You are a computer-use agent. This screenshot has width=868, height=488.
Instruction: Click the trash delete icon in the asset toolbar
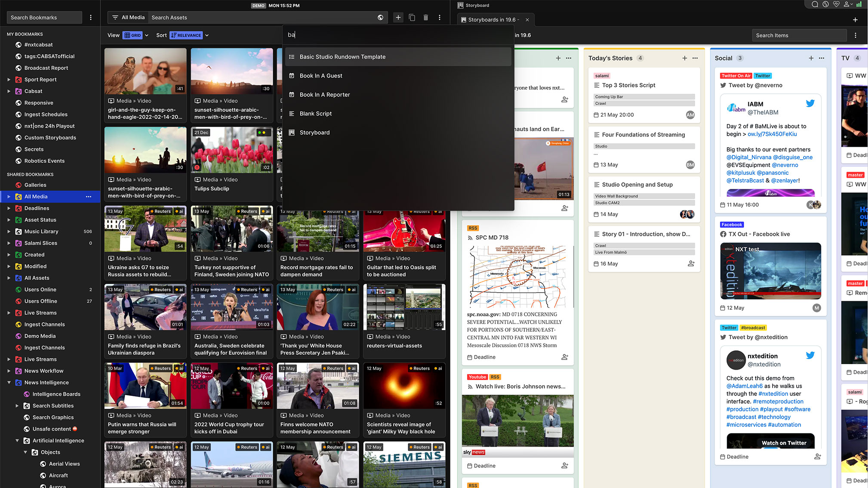tap(425, 18)
